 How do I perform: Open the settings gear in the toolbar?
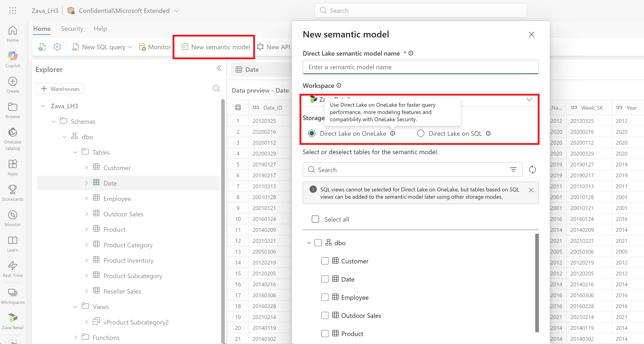57,47
